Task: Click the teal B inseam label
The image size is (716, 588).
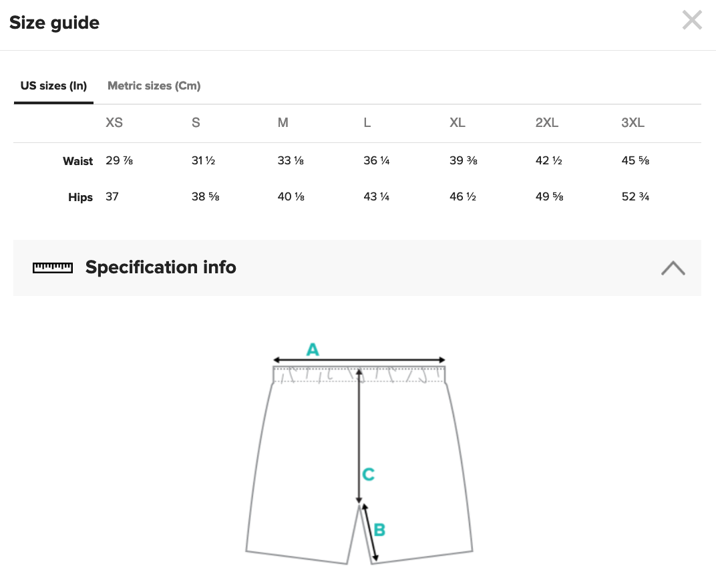Action: (379, 530)
